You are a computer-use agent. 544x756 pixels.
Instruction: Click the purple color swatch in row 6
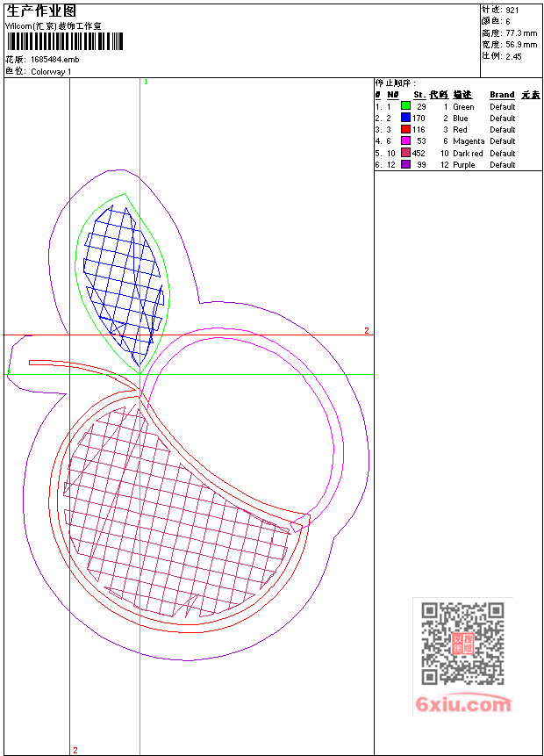coord(405,164)
